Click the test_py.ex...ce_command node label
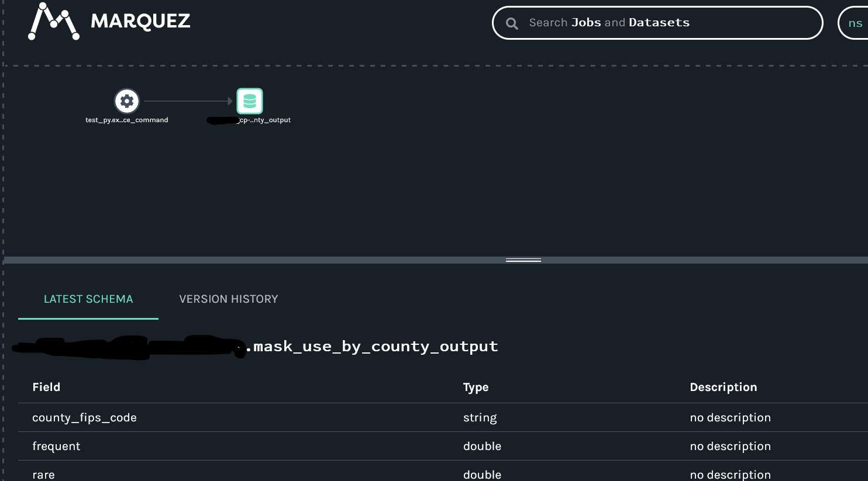 click(x=127, y=120)
